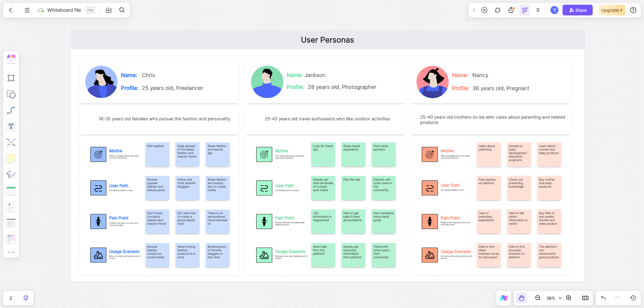Insert a text document card
Image resolution: width=644 pixels, height=308 pixels.
[x=11, y=207]
